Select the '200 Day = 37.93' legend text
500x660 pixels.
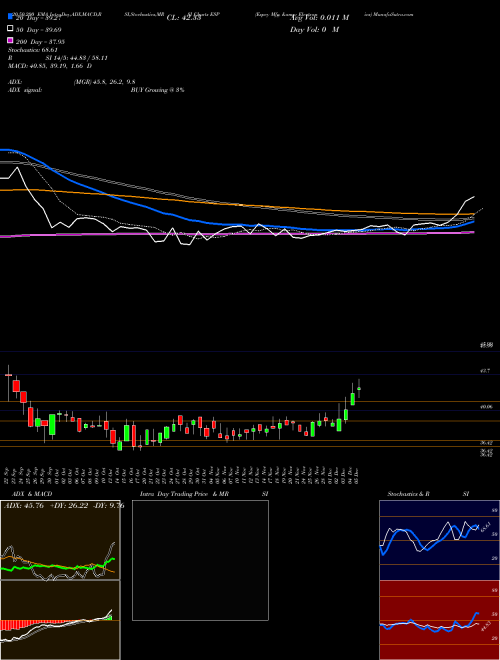point(40,42)
